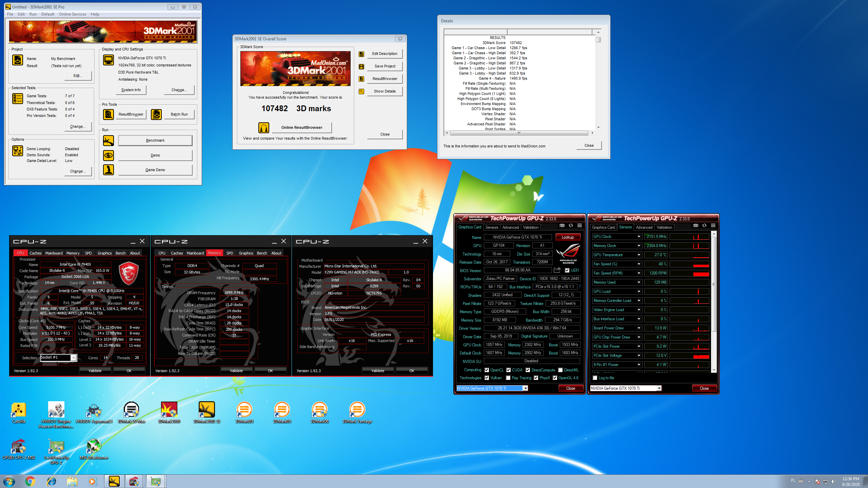Enable Log to file checkbox

coord(595,378)
